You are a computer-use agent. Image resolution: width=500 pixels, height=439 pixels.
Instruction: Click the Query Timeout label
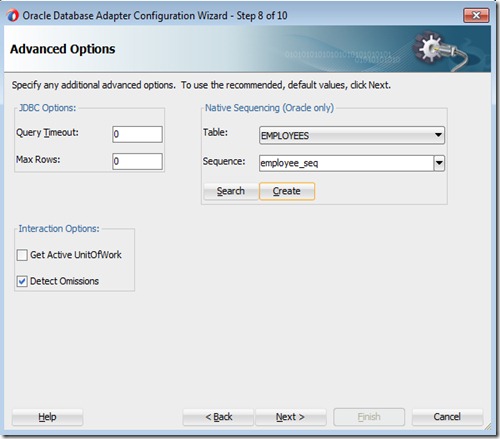47,132
